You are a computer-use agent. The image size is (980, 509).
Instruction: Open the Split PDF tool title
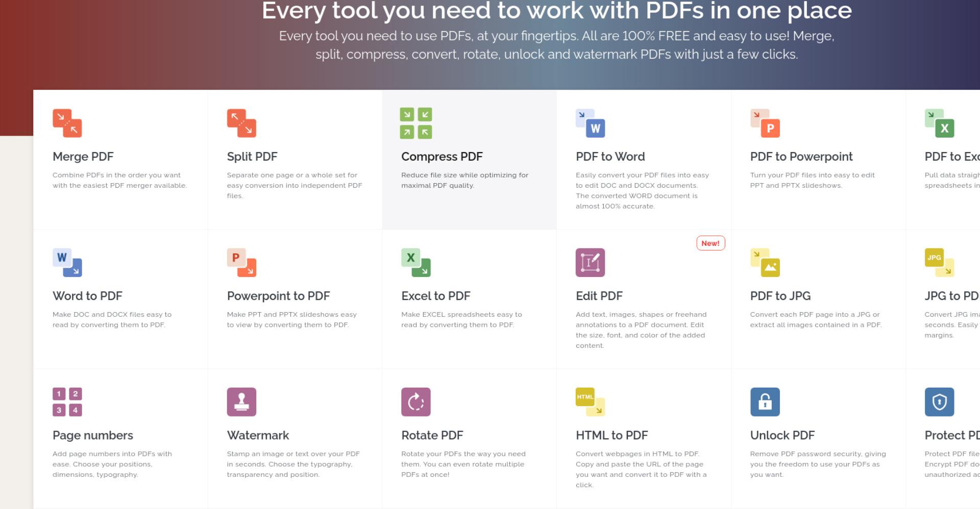252,157
